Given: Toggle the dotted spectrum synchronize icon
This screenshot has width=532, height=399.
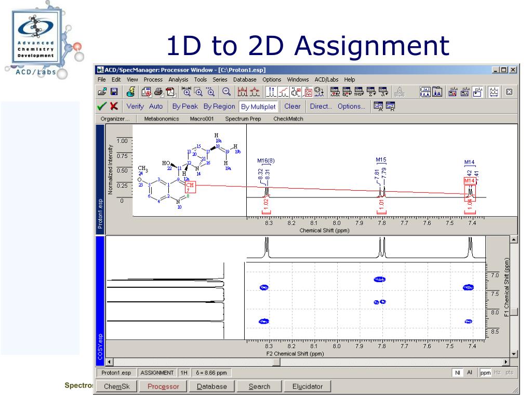Looking at the screenshot, I should pos(494,91).
